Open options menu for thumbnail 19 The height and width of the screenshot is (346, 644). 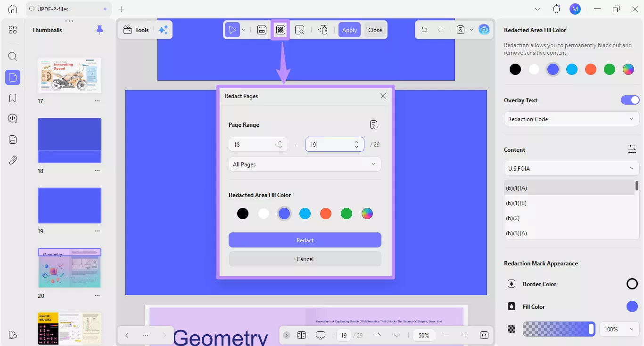coord(97,231)
